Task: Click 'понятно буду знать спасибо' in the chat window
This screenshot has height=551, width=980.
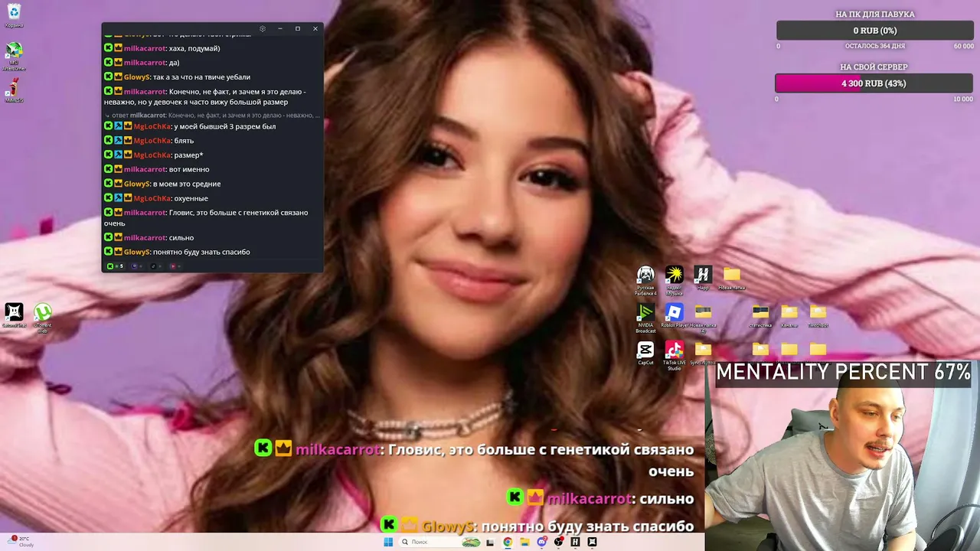Action: (201, 252)
